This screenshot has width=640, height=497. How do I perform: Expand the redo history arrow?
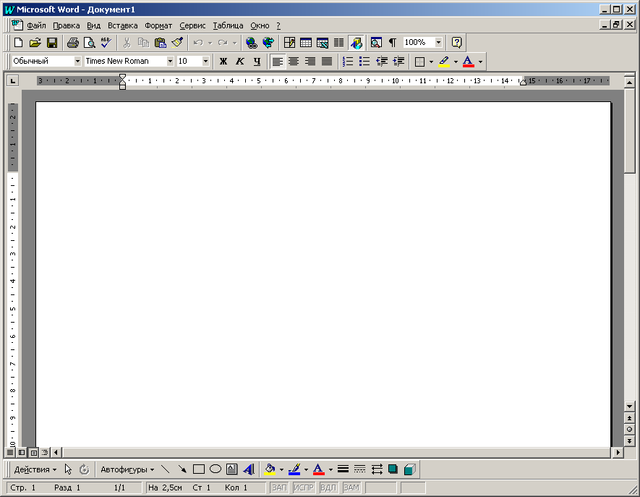234,42
